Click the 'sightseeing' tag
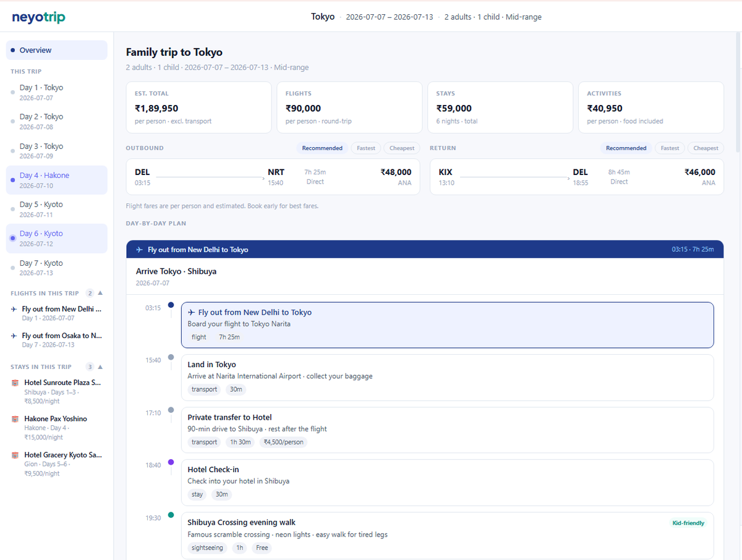 (x=207, y=548)
